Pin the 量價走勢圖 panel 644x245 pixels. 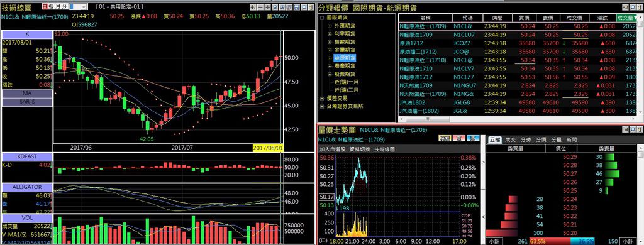[625, 129]
